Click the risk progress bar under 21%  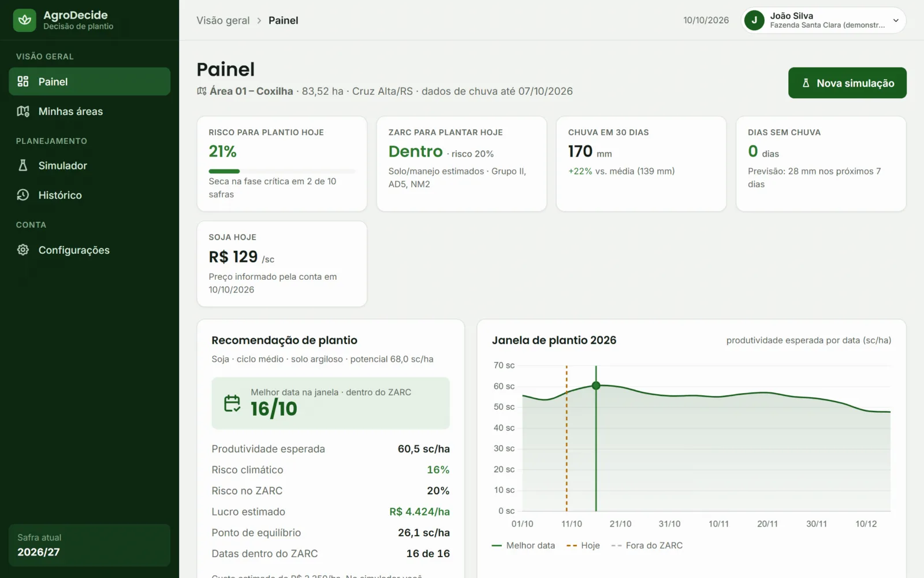click(282, 171)
